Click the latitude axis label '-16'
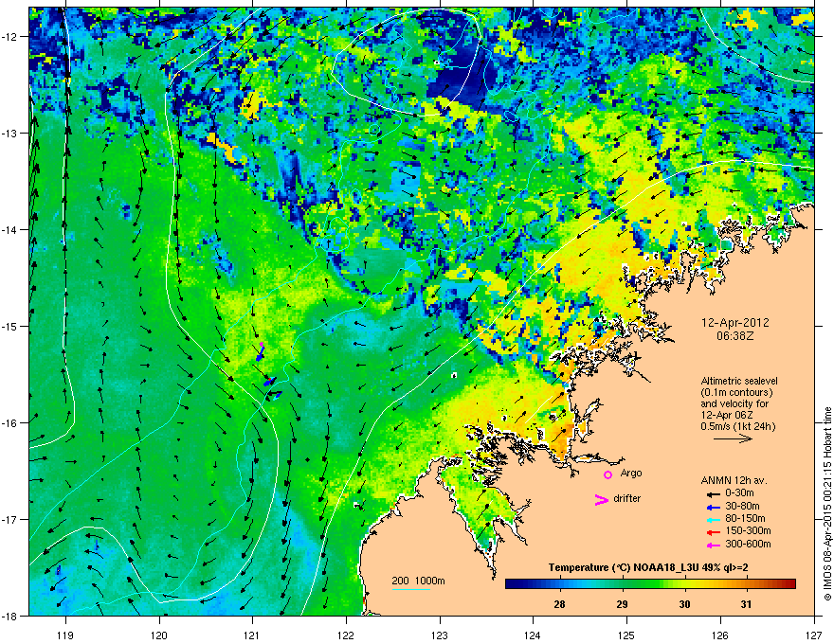 [x=9, y=423]
